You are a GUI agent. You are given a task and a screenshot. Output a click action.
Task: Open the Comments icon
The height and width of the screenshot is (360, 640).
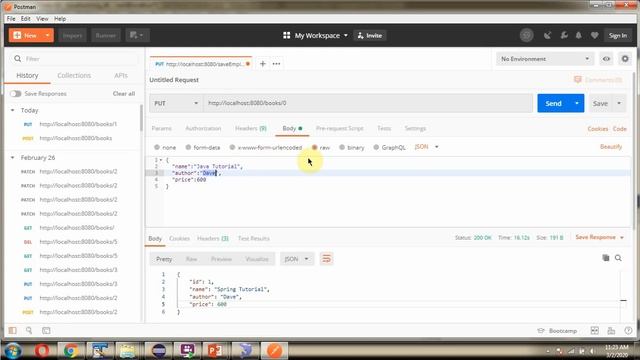click(578, 80)
